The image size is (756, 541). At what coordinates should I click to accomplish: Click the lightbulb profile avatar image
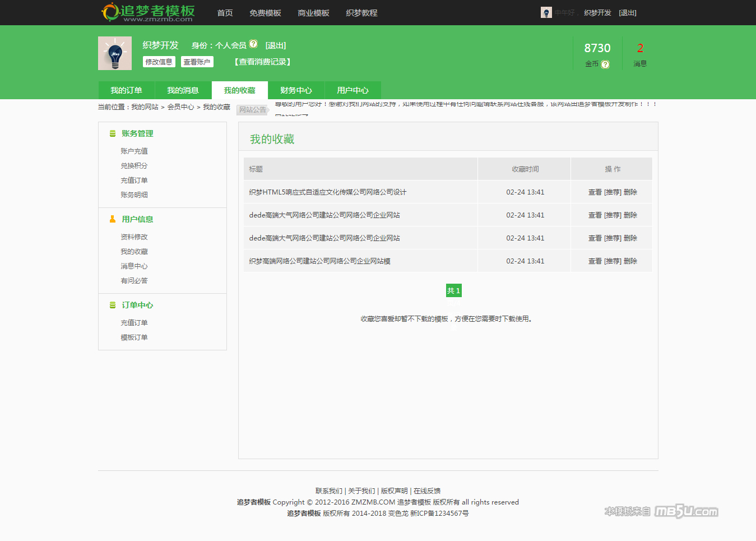115,53
